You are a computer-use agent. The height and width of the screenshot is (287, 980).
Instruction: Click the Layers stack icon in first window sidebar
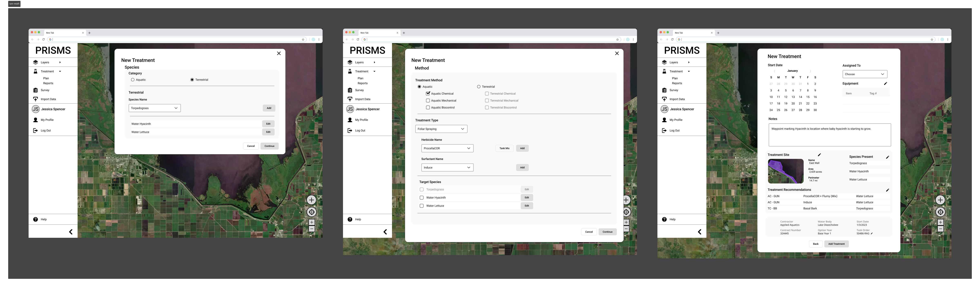click(35, 63)
